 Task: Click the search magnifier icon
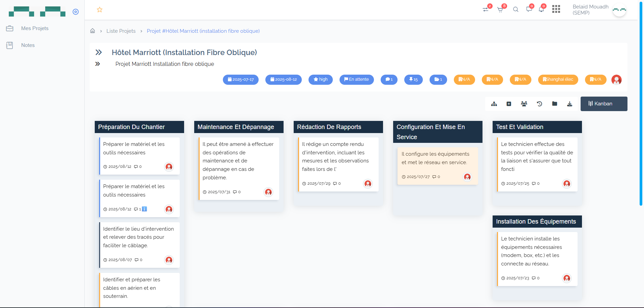[516, 9]
